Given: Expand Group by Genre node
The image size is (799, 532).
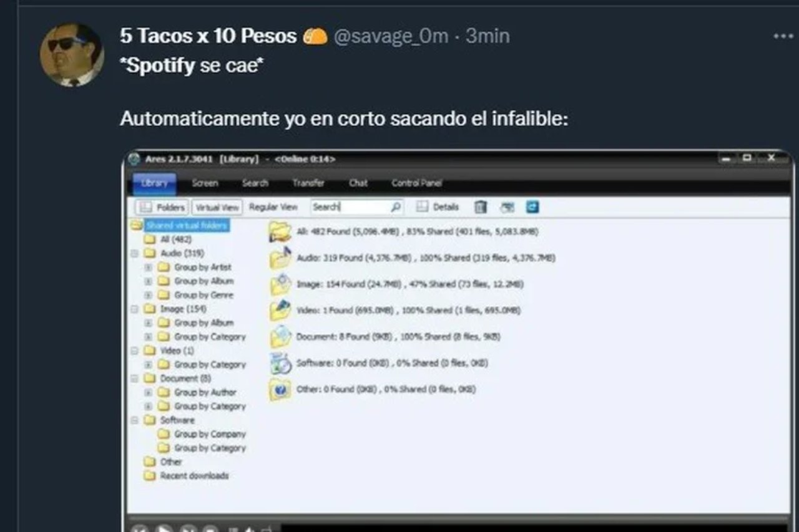Looking at the screenshot, I should coord(148,295).
